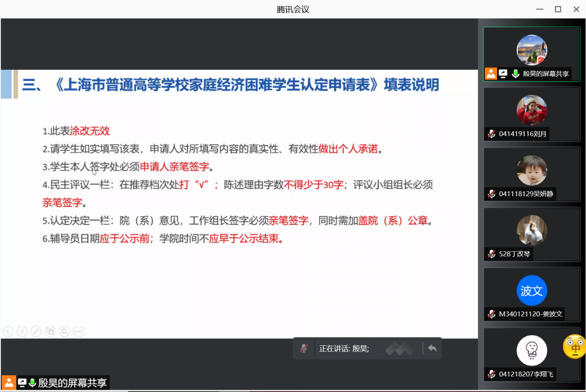Advance to next slide with arrow icon
This screenshot has width=586, height=392.
tap(22, 331)
